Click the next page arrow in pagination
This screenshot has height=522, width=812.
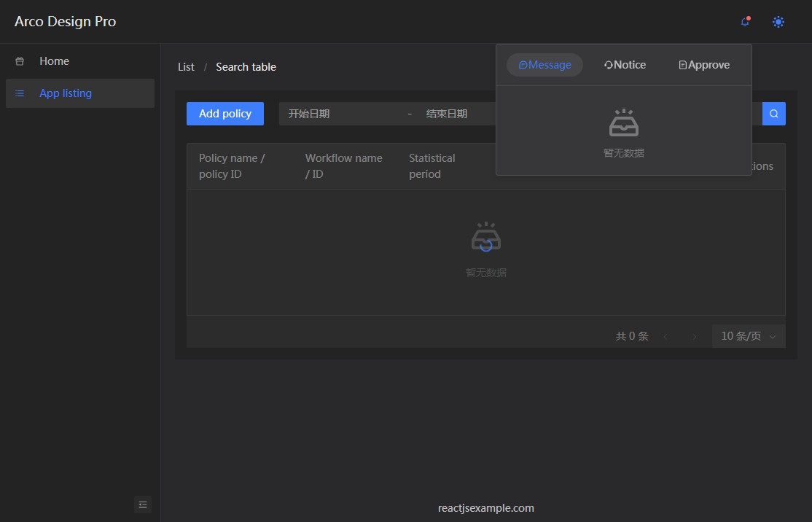tap(694, 336)
